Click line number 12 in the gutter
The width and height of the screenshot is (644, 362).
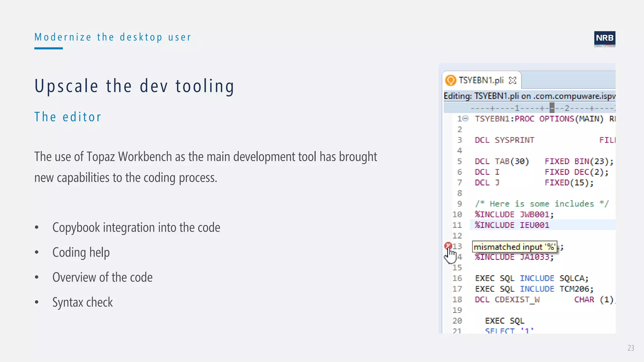pyautogui.click(x=457, y=236)
